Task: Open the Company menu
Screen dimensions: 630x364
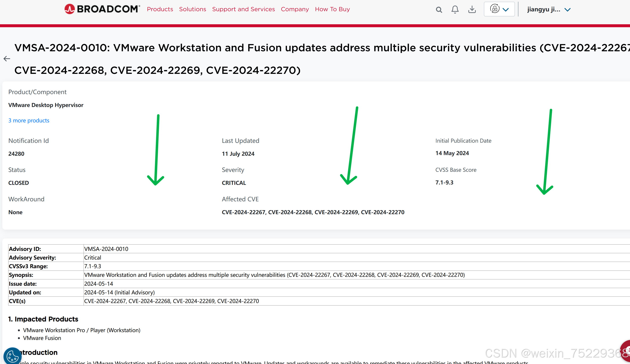Action: click(295, 9)
